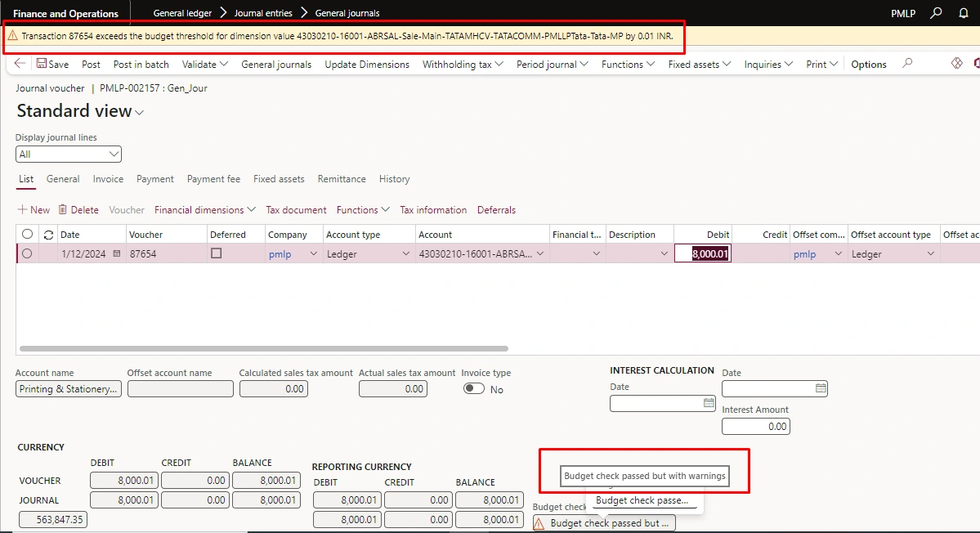Switch to Remittance tab
Image resolution: width=980 pixels, height=533 pixels.
pyautogui.click(x=342, y=179)
